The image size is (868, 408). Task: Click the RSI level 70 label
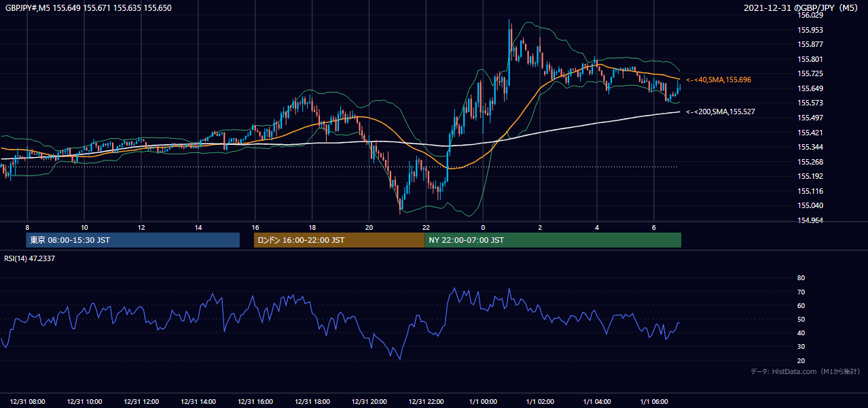click(x=801, y=292)
